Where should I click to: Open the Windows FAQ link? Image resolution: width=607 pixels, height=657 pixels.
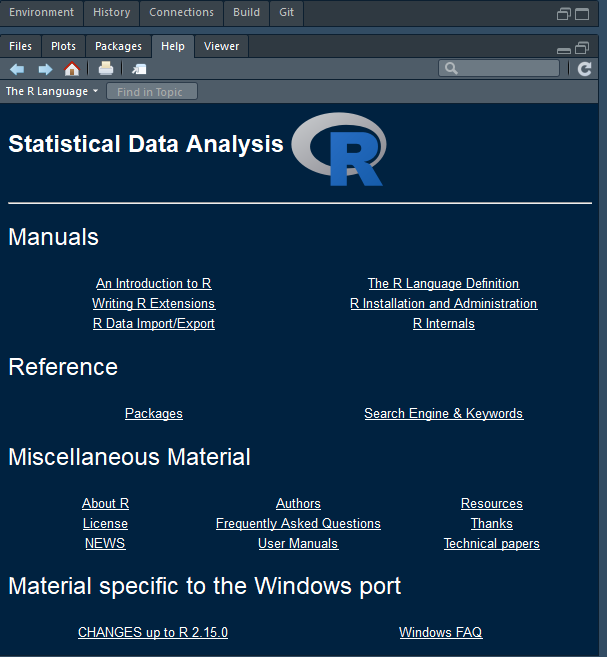[440, 633]
